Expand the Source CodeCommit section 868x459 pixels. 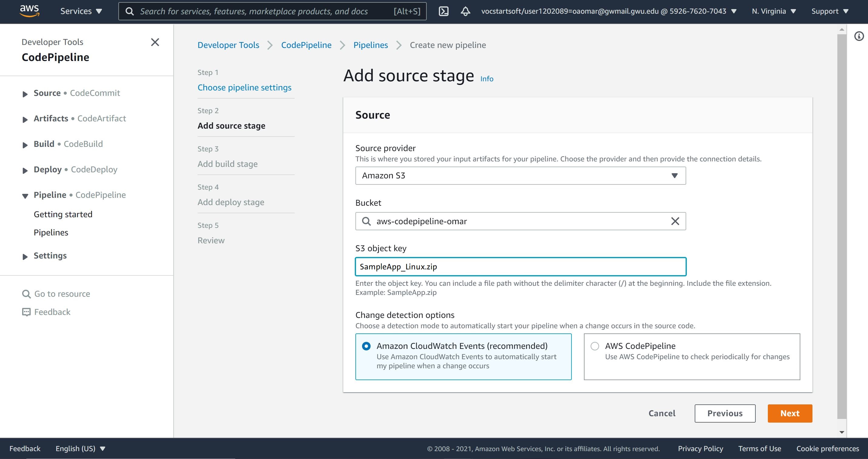click(x=25, y=94)
